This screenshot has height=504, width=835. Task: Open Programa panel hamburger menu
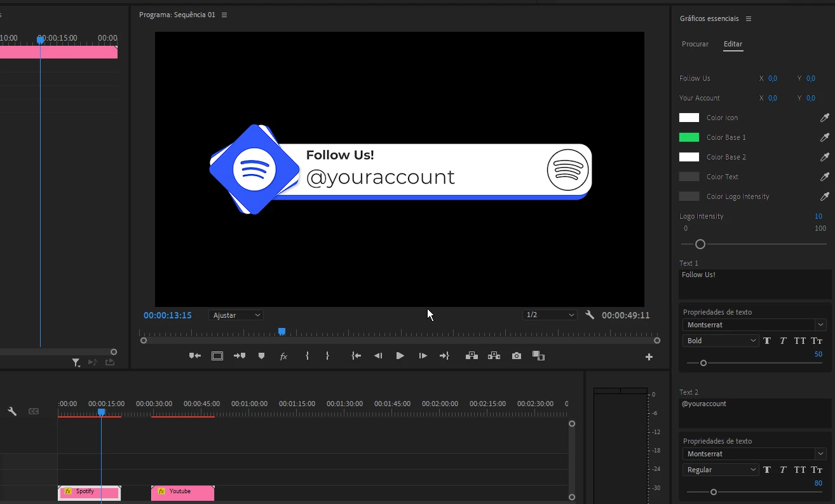pos(224,15)
